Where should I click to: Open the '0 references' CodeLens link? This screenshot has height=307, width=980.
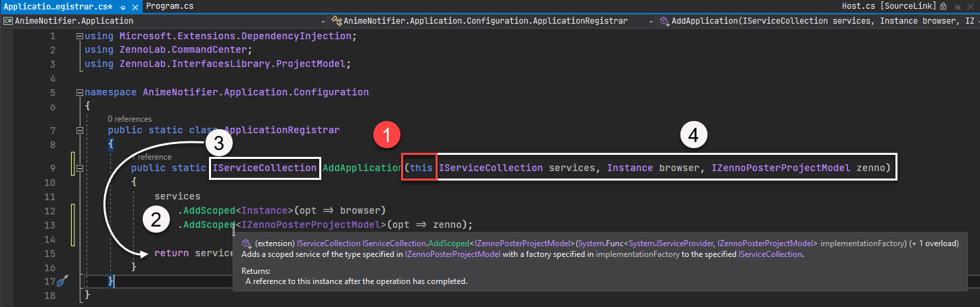tap(130, 119)
